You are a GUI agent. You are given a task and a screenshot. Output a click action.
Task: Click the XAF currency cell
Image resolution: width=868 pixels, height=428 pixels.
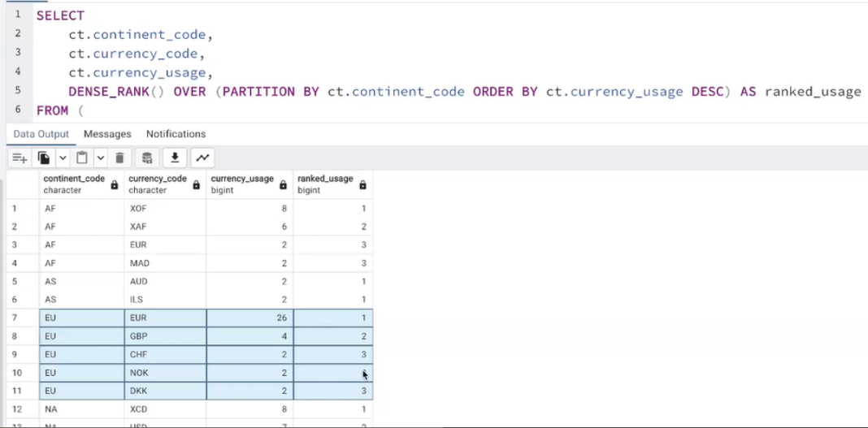pos(166,227)
